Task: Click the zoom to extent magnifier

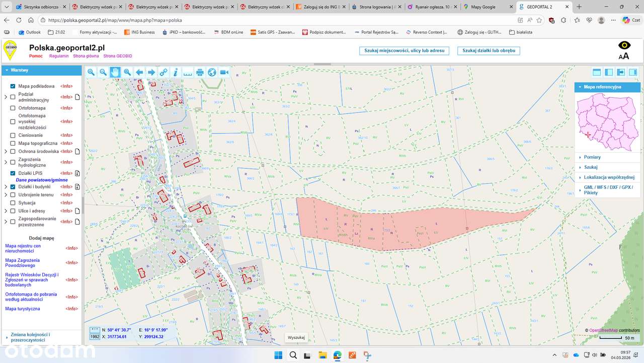Action: [x=127, y=72]
